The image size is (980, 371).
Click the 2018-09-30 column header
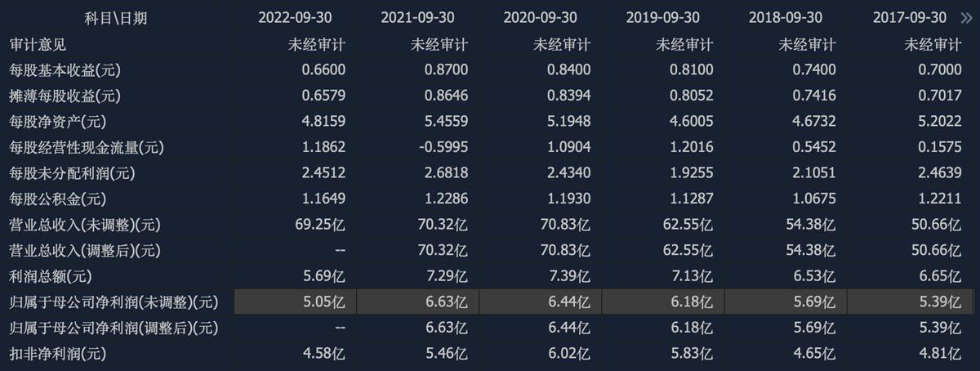[786, 18]
